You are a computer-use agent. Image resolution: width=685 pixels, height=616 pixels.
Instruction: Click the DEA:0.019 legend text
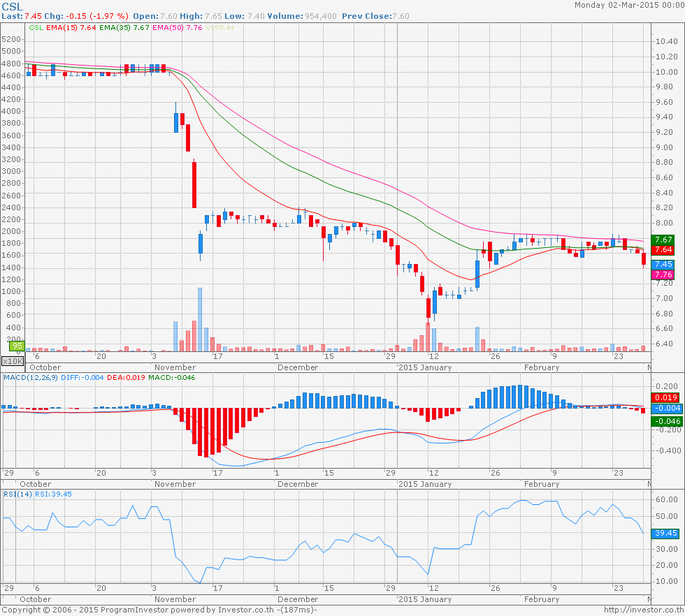[126, 378]
